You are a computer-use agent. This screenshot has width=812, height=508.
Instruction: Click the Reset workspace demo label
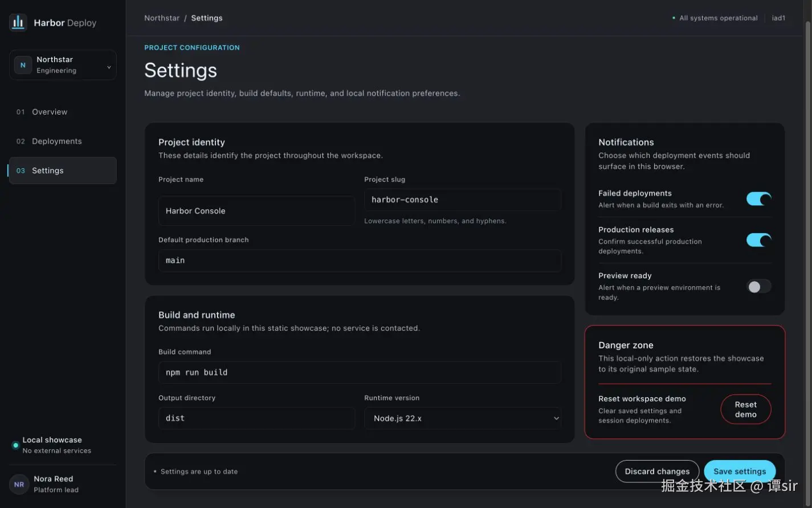coord(642,399)
